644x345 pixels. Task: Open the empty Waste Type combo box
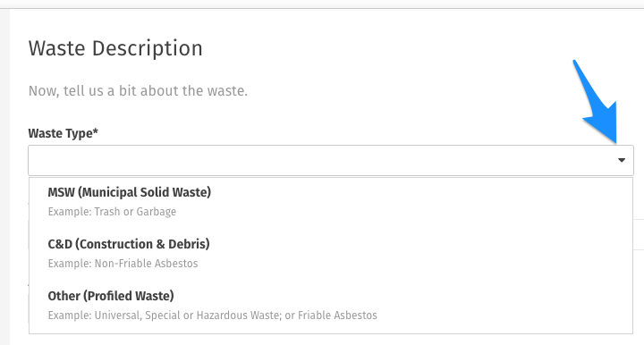pyautogui.click(x=331, y=160)
